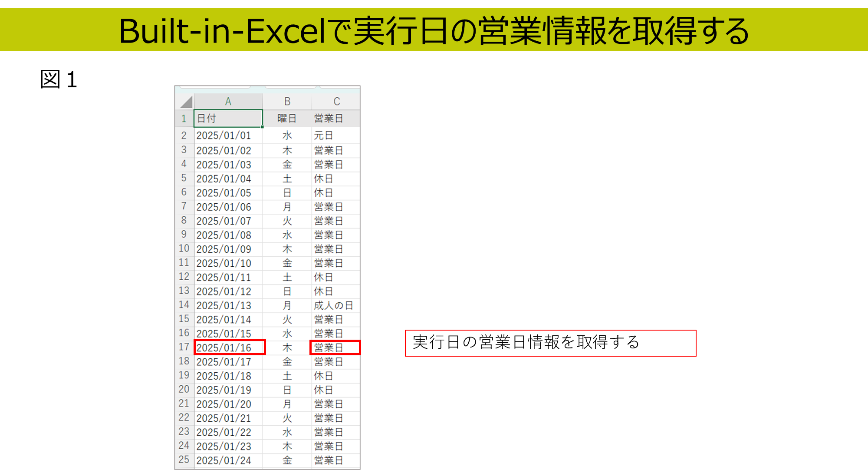Select date cell 2025/01/23
The height and width of the screenshot is (470, 868).
coord(228,446)
